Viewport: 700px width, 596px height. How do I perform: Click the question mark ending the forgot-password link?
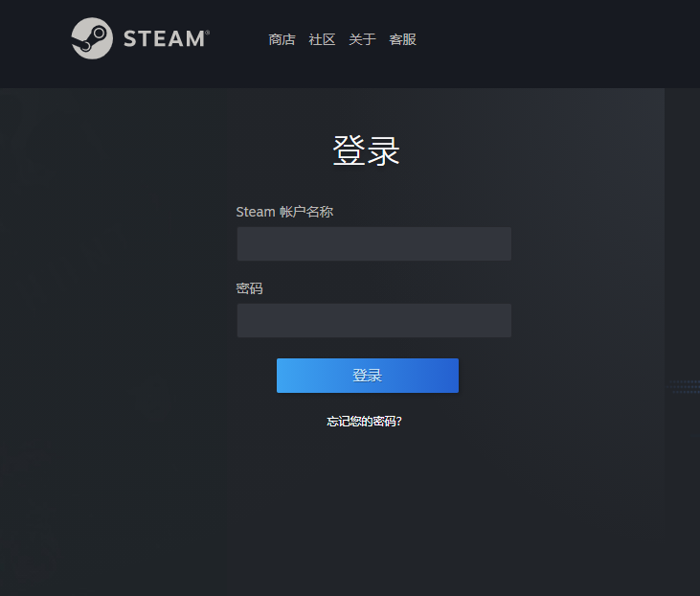399,422
